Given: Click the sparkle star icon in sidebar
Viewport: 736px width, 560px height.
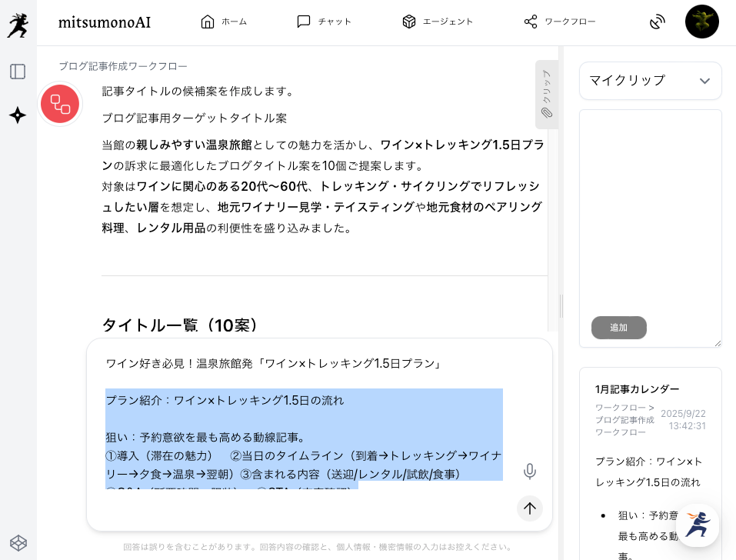Looking at the screenshot, I should click(x=18, y=115).
